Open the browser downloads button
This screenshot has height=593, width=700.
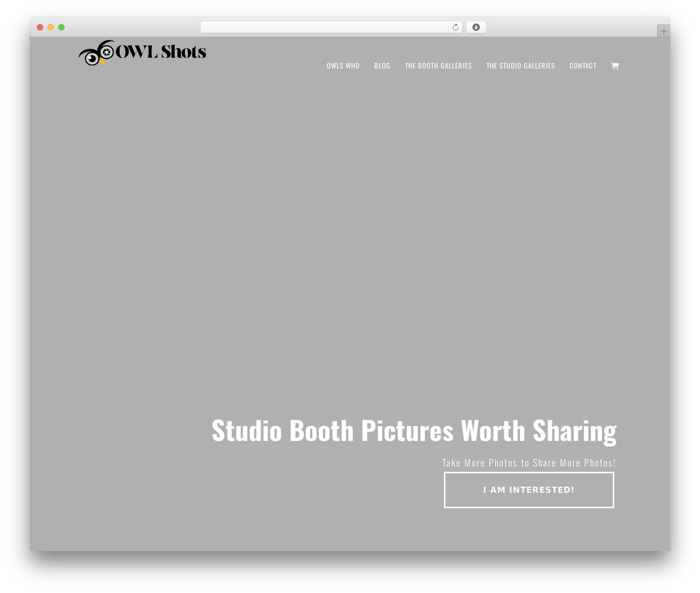(x=476, y=27)
